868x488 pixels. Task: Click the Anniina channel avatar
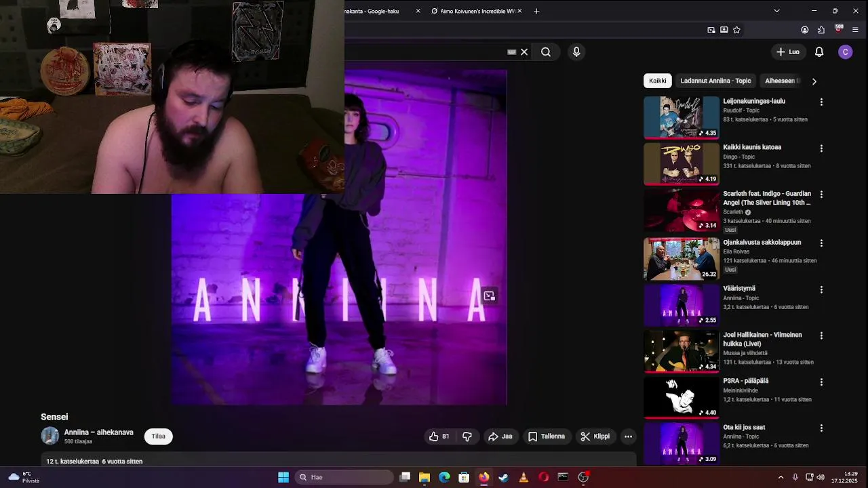coord(50,436)
